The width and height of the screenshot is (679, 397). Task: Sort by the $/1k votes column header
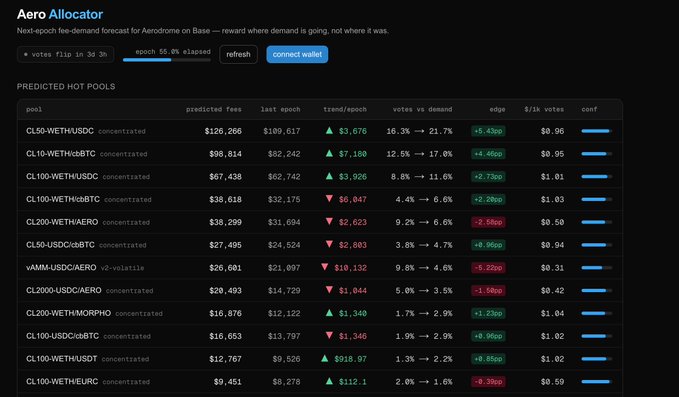tap(544, 109)
